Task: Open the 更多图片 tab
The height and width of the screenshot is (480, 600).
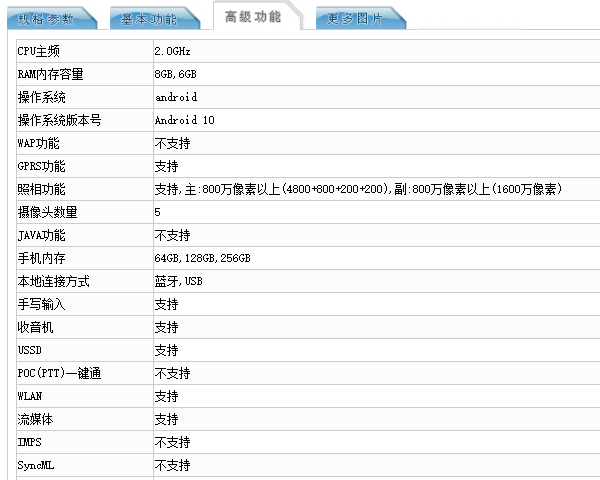Action: [360, 18]
